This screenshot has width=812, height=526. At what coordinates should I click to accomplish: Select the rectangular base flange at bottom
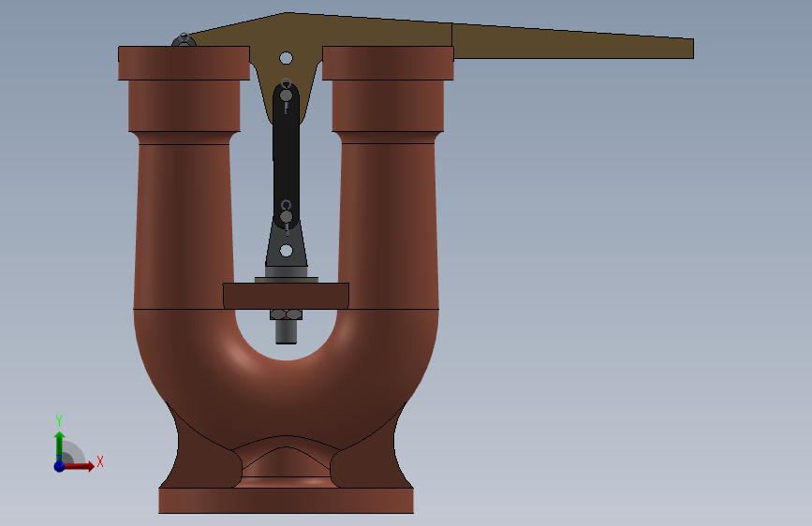[286, 501]
